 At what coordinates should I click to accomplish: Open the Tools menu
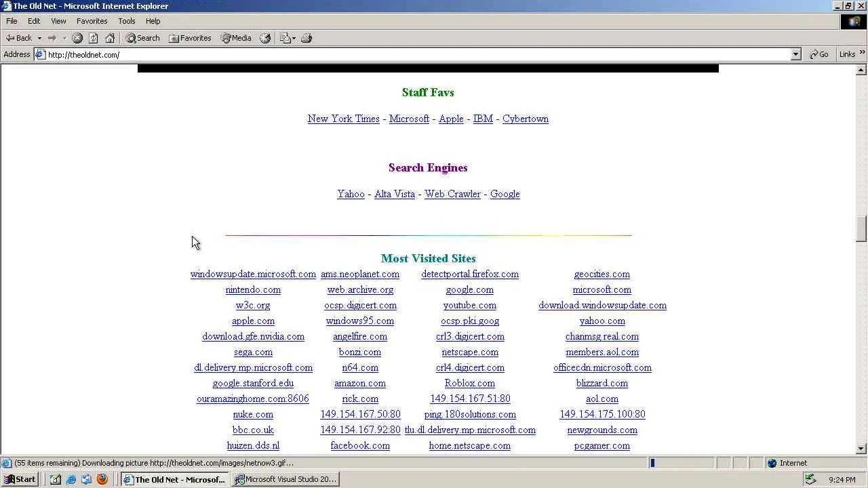(x=127, y=21)
